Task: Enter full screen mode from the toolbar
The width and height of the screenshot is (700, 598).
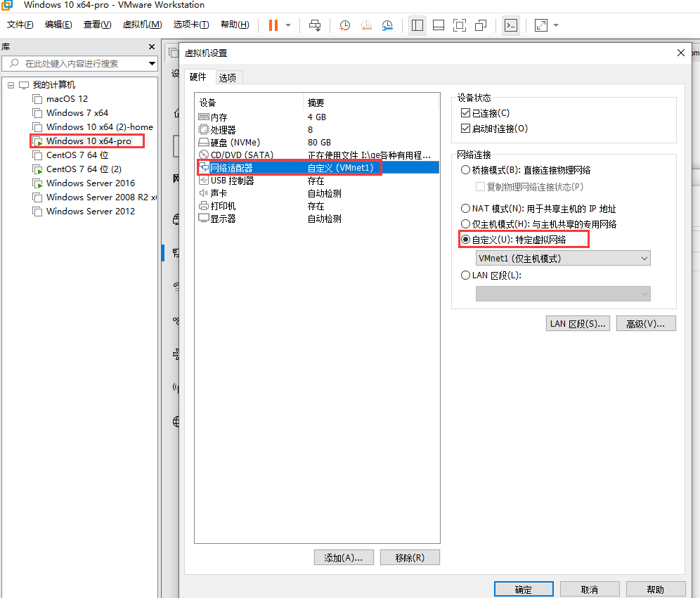Action: click(x=460, y=25)
